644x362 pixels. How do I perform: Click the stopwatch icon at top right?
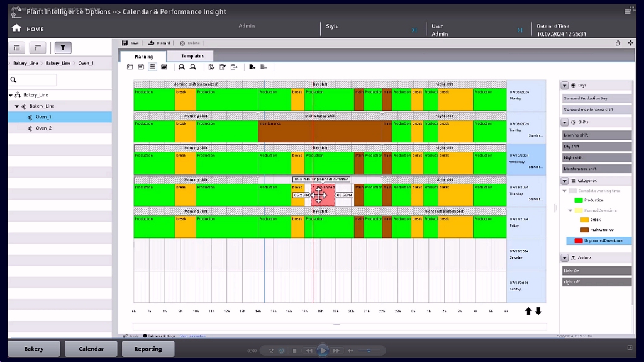pyautogui.click(x=618, y=43)
